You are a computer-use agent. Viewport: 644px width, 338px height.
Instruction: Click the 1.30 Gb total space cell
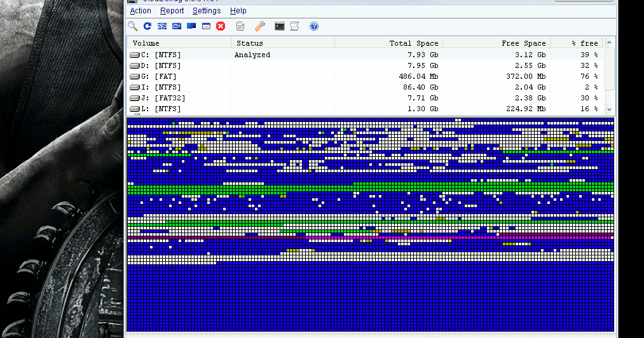point(423,109)
